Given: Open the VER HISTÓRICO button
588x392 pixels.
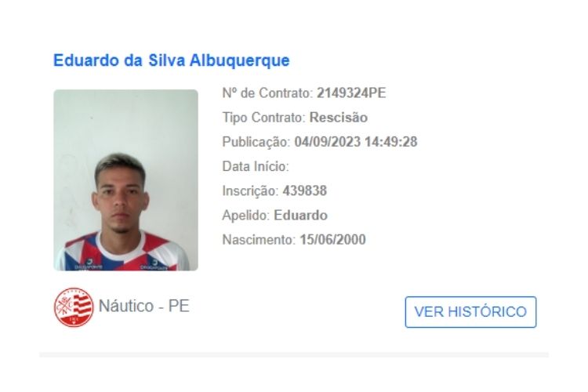Looking at the screenshot, I should (x=470, y=312).
